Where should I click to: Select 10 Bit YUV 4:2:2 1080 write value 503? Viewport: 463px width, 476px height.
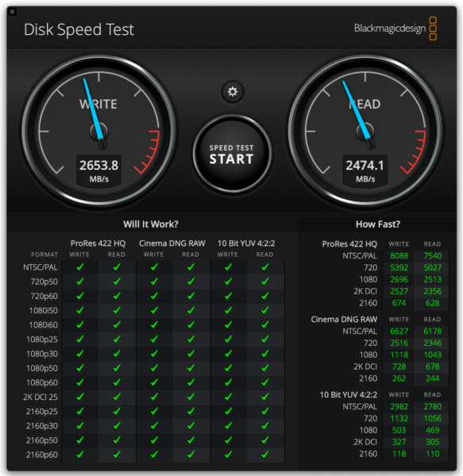click(399, 430)
